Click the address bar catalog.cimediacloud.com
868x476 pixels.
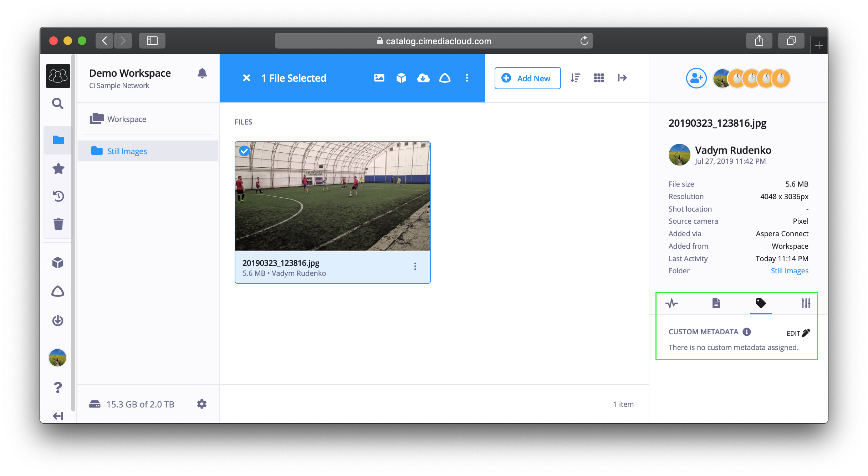(434, 41)
